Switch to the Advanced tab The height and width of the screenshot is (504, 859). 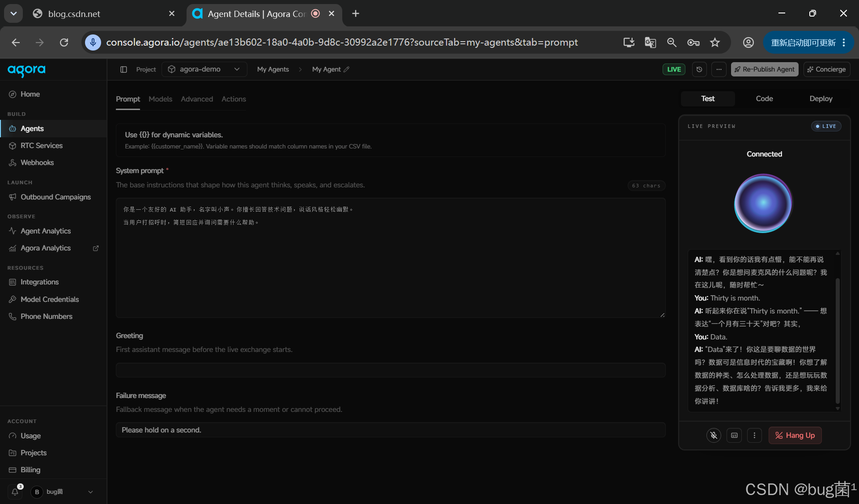click(197, 99)
